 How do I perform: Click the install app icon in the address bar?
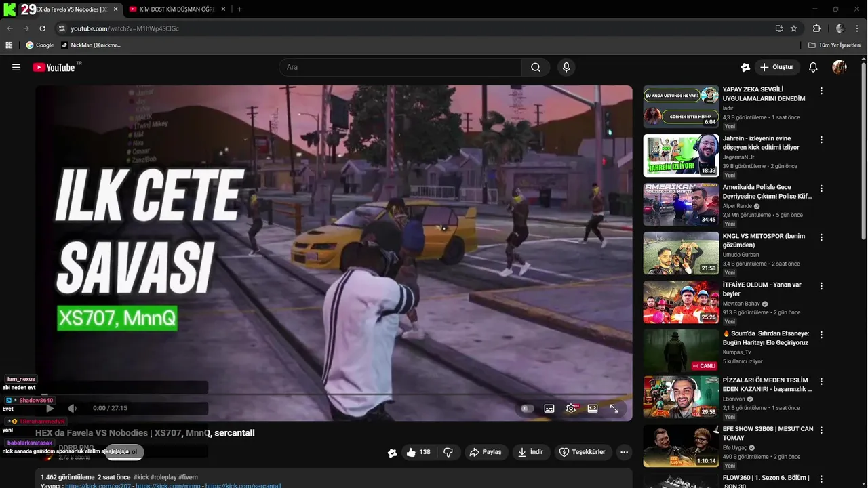[x=779, y=28]
